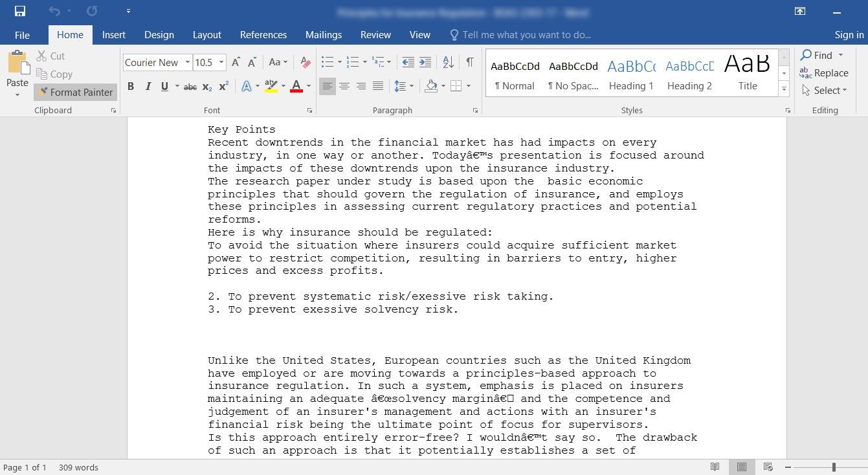Click the Save icon in title bar
Viewport: 868px width, 475px height.
20,11
